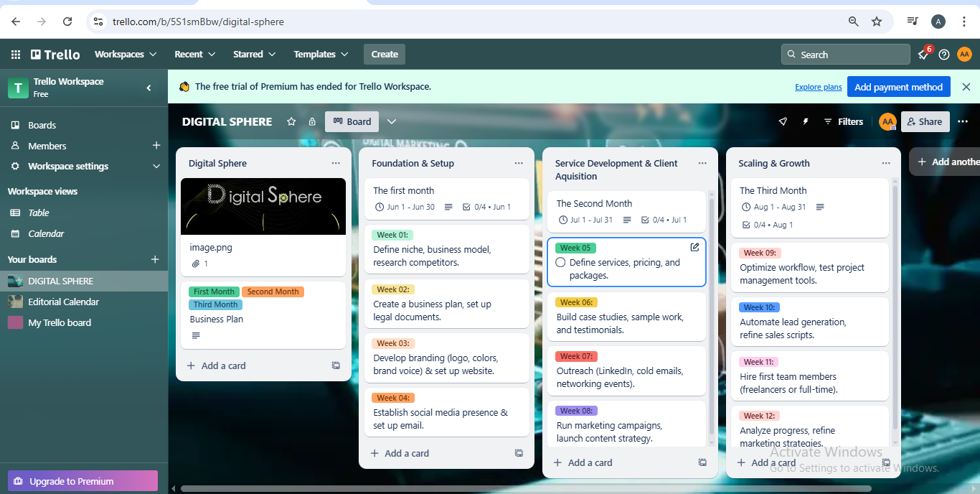Click the AA member avatar beside Filters
The width and height of the screenshot is (980, 494).
(887, 122)
